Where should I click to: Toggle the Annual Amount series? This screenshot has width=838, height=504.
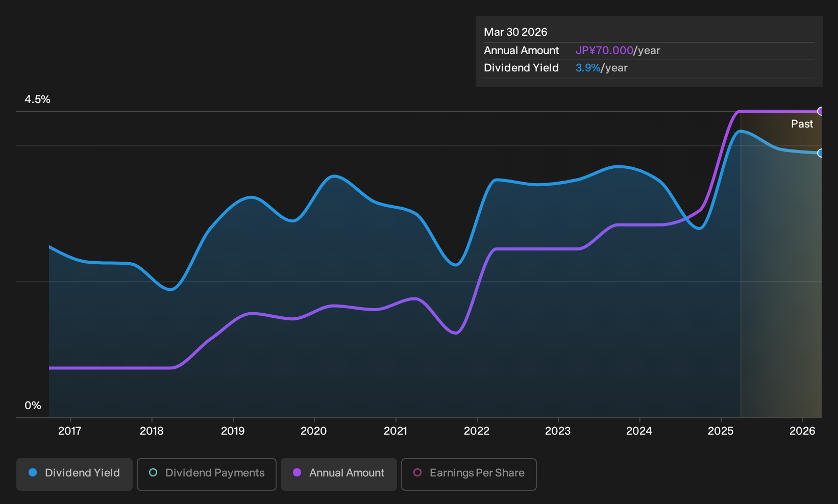[x=339, y=474]
